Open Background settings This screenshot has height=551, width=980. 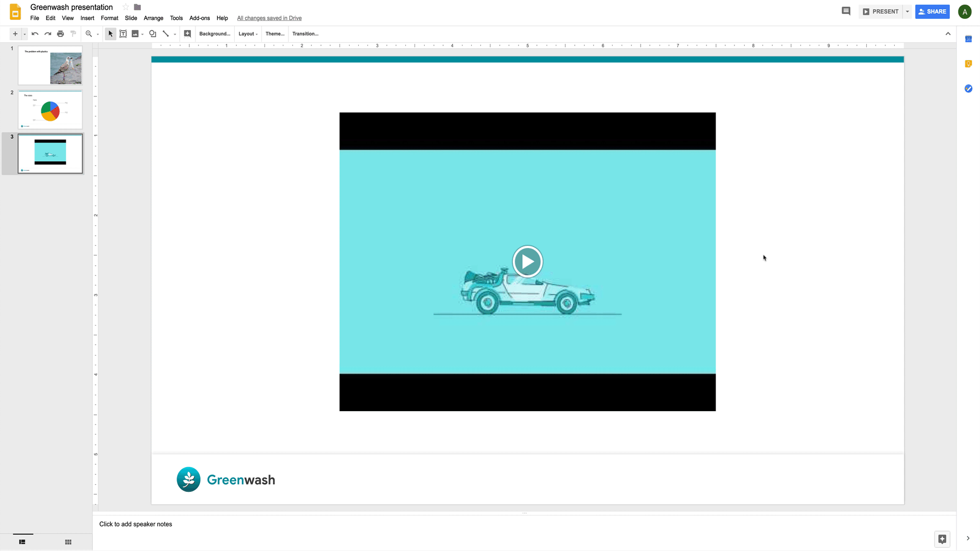(x=214, y=34)
